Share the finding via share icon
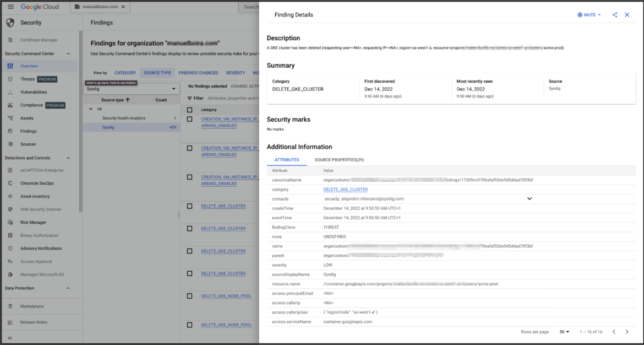 615,15
